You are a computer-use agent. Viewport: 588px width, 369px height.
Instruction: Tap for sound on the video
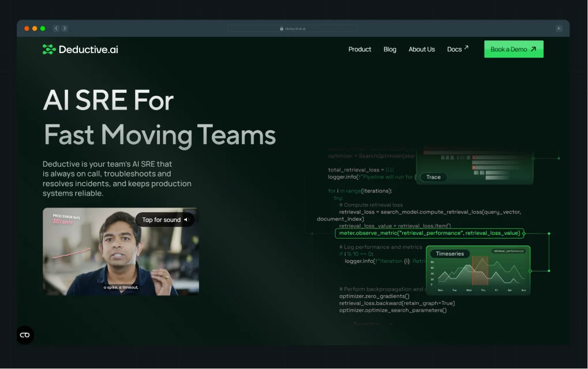click(165, 220)
